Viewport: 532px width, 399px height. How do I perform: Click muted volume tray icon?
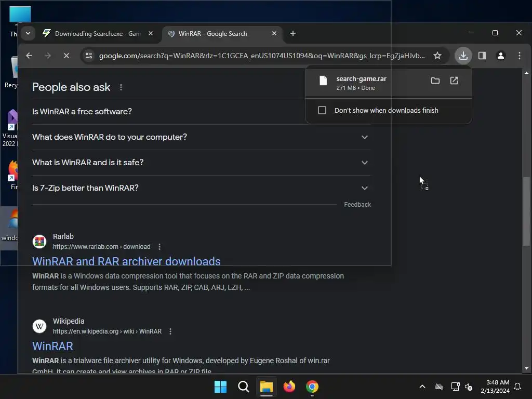pos(469,387)
